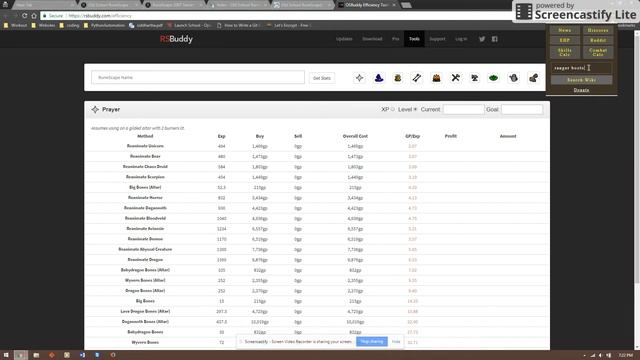Open RSBuddy Twitter page icon

(482, 39)
